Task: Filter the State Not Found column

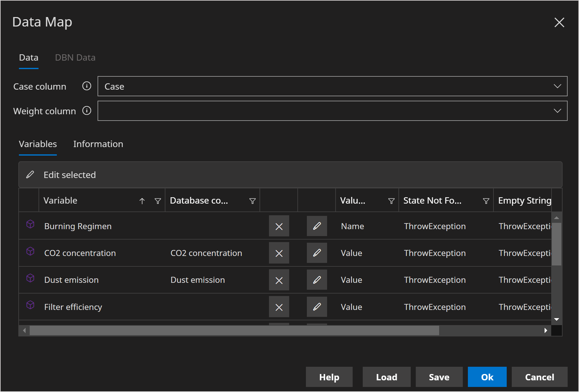Action: click(486, 201)
